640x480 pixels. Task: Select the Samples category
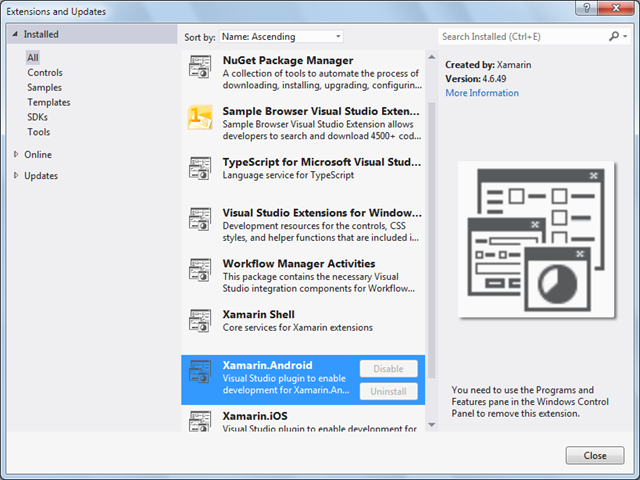coord(44,87)
